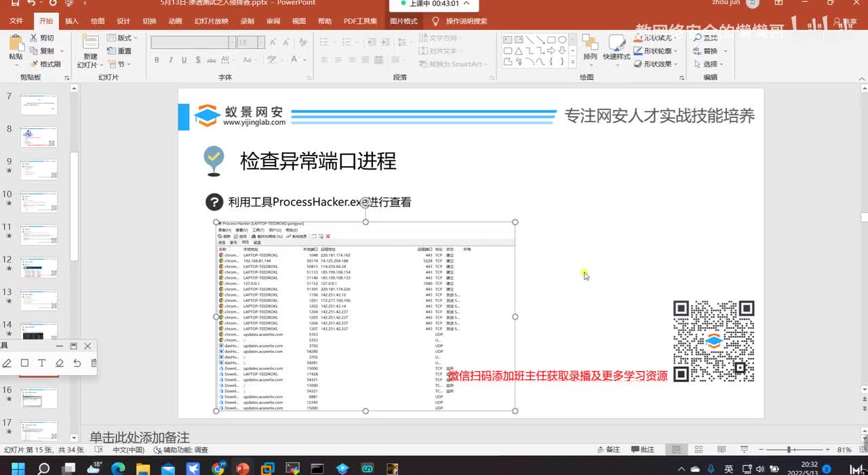868x475 pixels.
Task: Select the text box shape in the gallery
Action: click(x=509, y=39)
